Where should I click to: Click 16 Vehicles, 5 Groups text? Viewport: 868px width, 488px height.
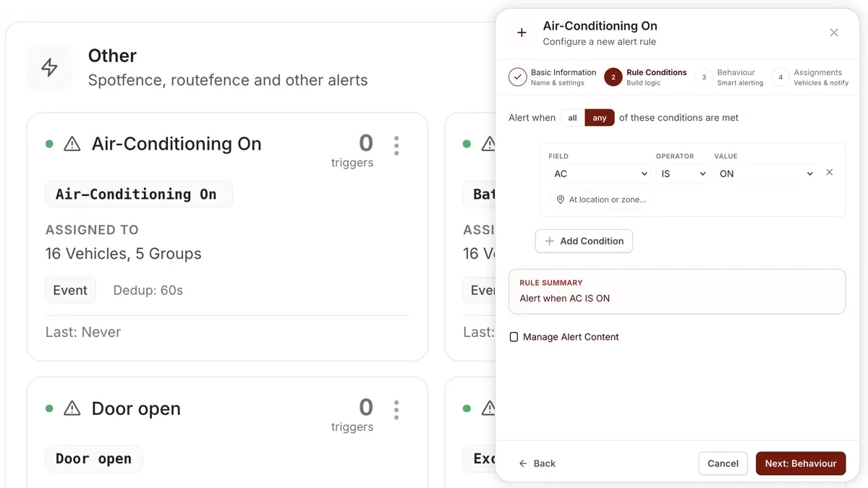[124, 254]
